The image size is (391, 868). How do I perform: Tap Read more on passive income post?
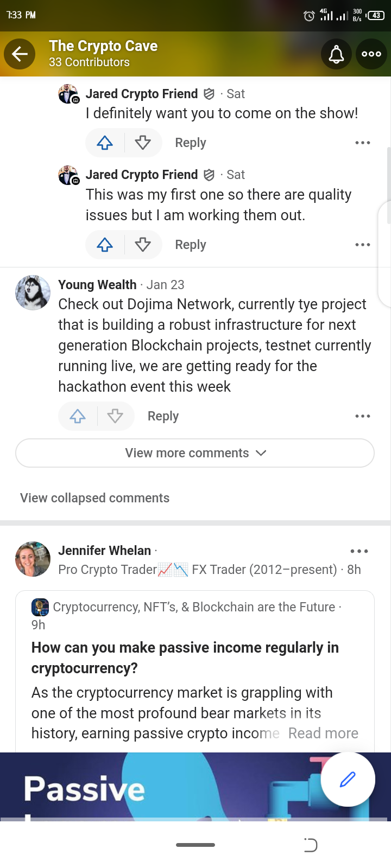coord(323,733)
